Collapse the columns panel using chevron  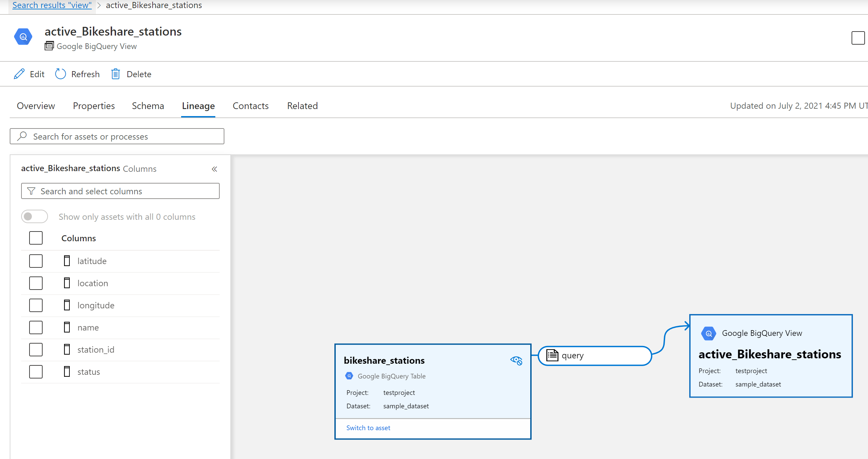[x=214, y=168]
